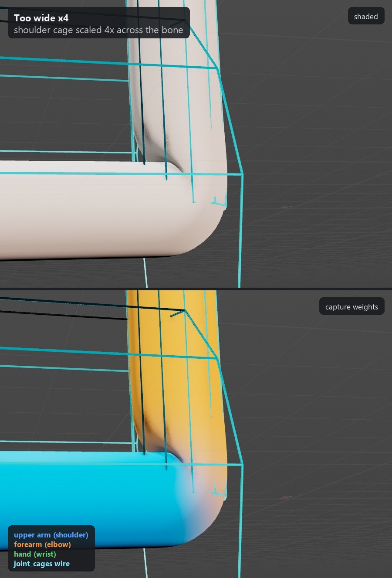Select "hand (wrist)" legend entry

[x=35, y=554]
